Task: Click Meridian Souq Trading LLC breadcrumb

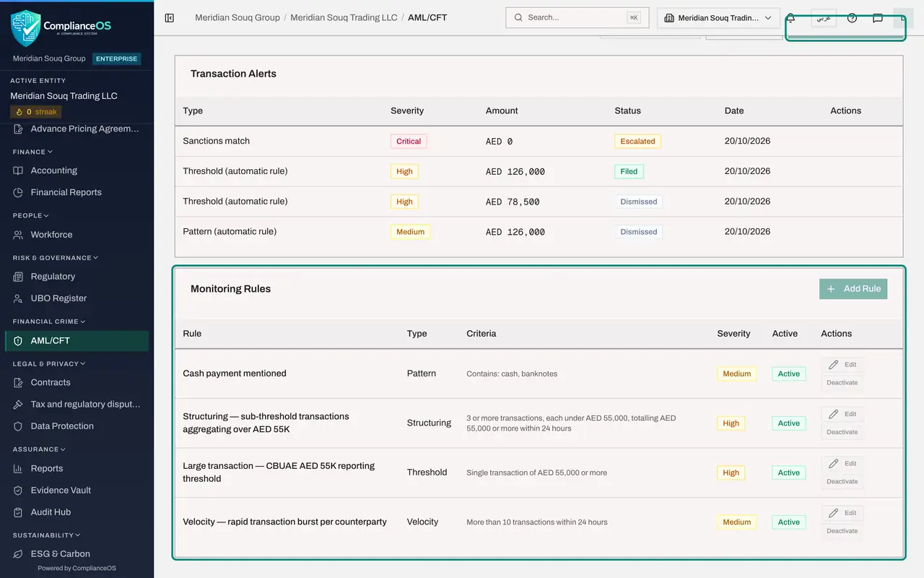Action: click(x=344, y=17)
